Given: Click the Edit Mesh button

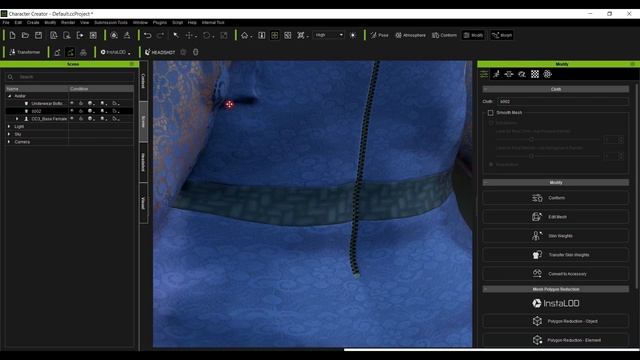Looking at the screenshot, I should pyautogui.click(x=556, y=217).
